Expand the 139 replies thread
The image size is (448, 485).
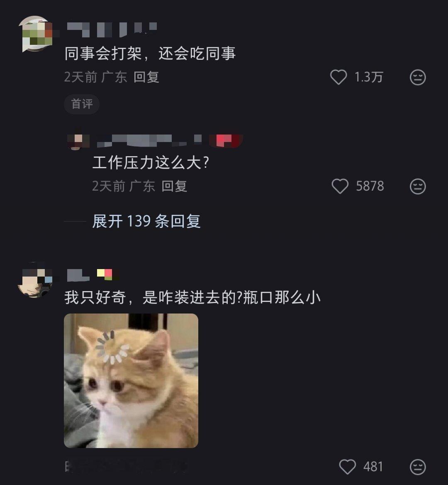click(146, 221)
